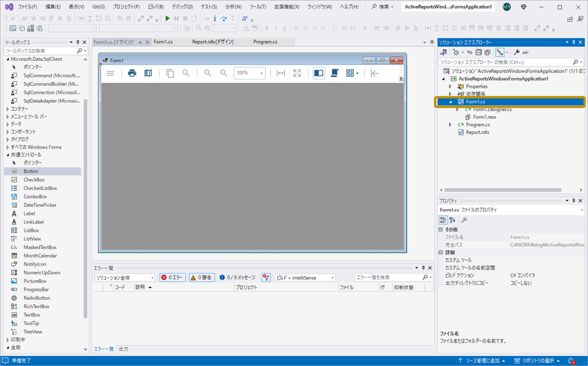This screenshot has height=366, width=588.
Task: Click the viewer back-to-parent arrow icon
Action: pyautogui.click(x=375, y=73)
